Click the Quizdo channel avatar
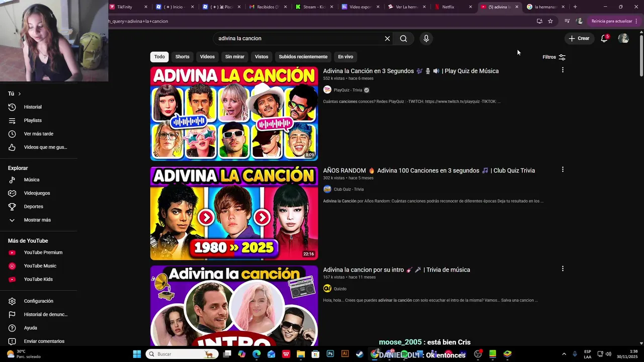Screen dimensions: 644x362 pos(327,289)
